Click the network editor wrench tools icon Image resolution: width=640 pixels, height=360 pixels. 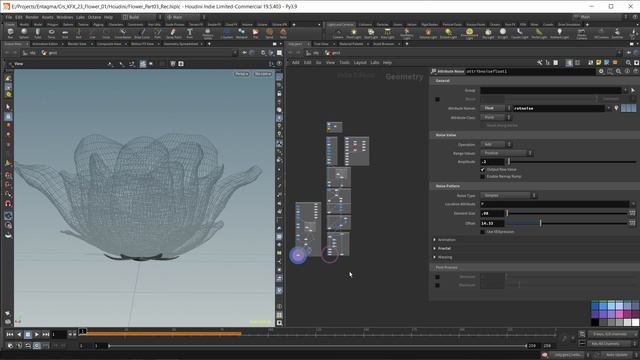(x=540, y=63)
